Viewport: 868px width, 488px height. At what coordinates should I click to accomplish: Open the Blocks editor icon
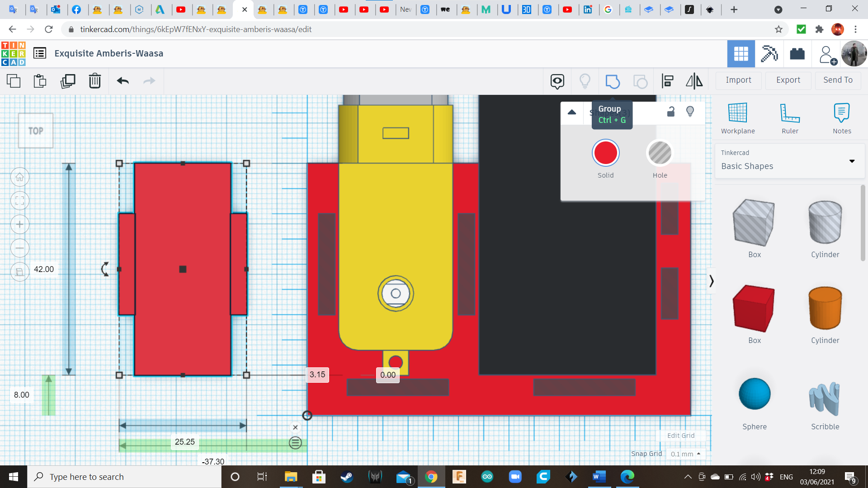point(769,54)
